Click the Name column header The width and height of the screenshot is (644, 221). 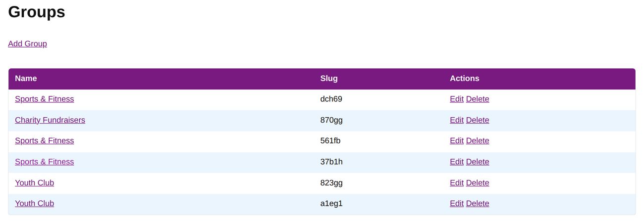coord(26,79)
